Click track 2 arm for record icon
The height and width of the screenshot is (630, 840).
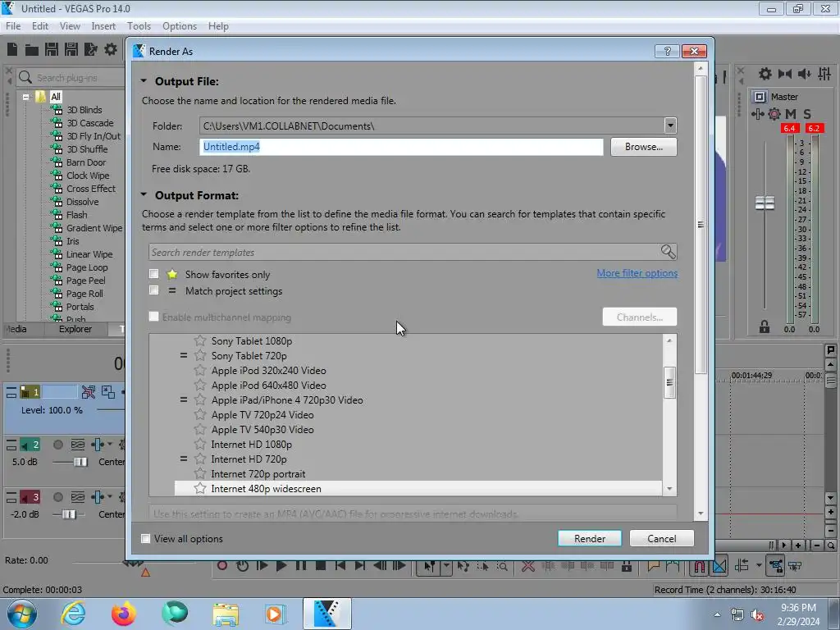pyautogui.click(x=58, y=445)
